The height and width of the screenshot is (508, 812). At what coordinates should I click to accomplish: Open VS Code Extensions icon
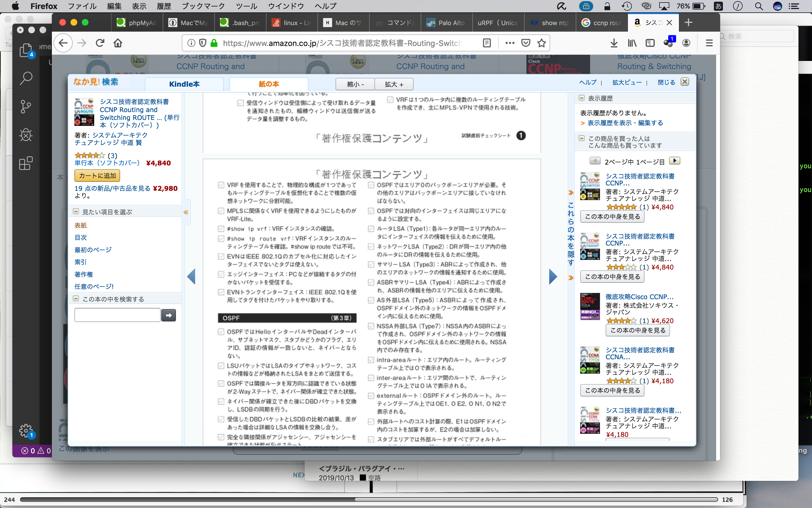(26, 163)
